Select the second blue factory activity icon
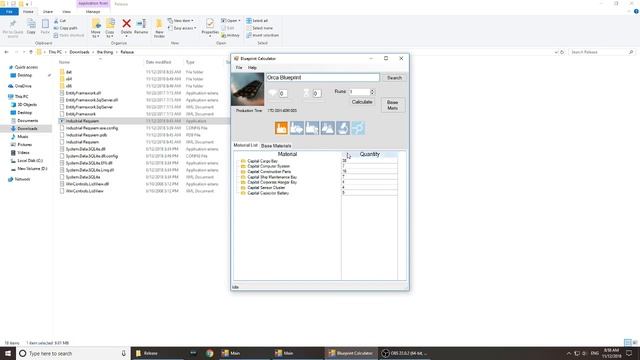Viewport: 640px width, 360px height. [x=297, y=128]
